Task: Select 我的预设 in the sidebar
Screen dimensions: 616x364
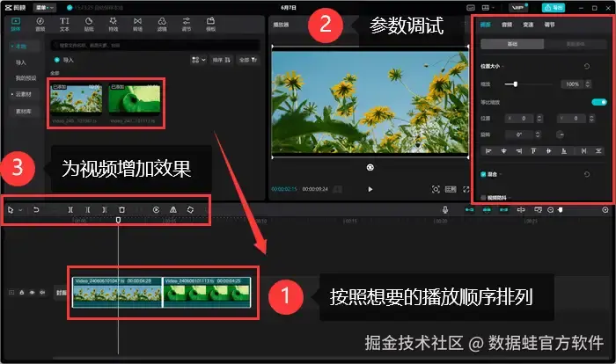Action: click(x=26, y=78)
